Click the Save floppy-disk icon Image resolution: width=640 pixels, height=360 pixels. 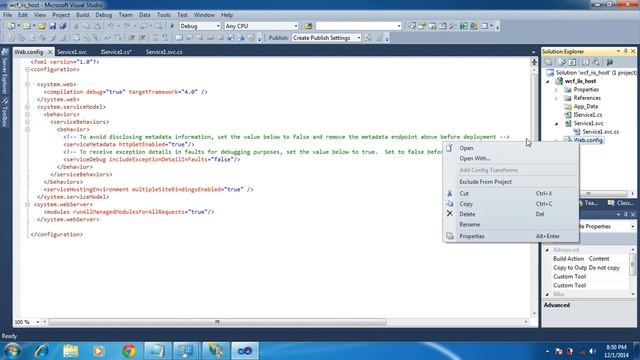[53, 26]
